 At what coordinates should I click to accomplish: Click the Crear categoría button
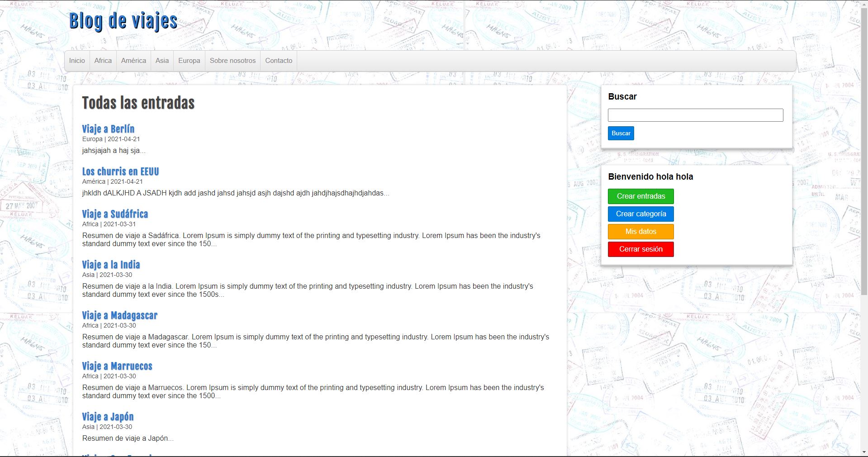pyautogui.click(x=640, y=214)
